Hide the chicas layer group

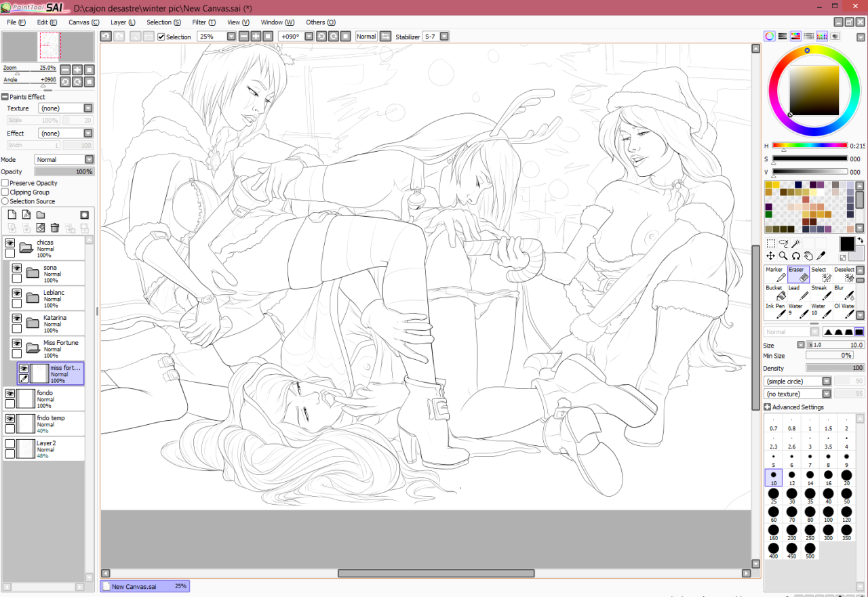[x=9, y=243]
